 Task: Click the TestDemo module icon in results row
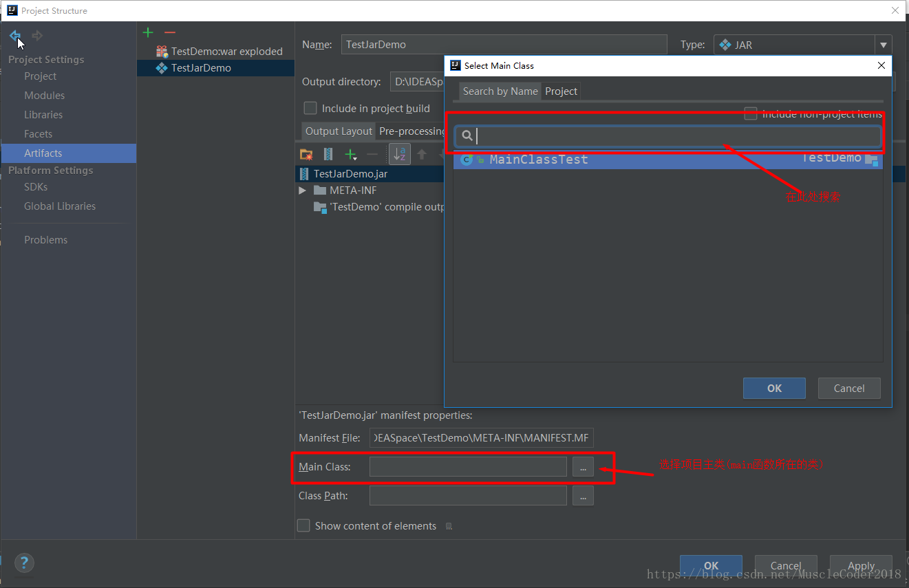pyautogui.click(x=872, y=160)
